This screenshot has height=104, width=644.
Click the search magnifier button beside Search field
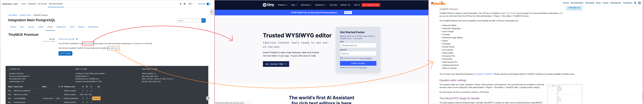click(x=203, y=20)
